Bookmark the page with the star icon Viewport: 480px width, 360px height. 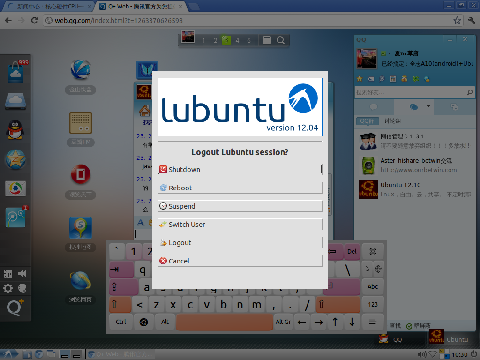click(x=457, y=20)
